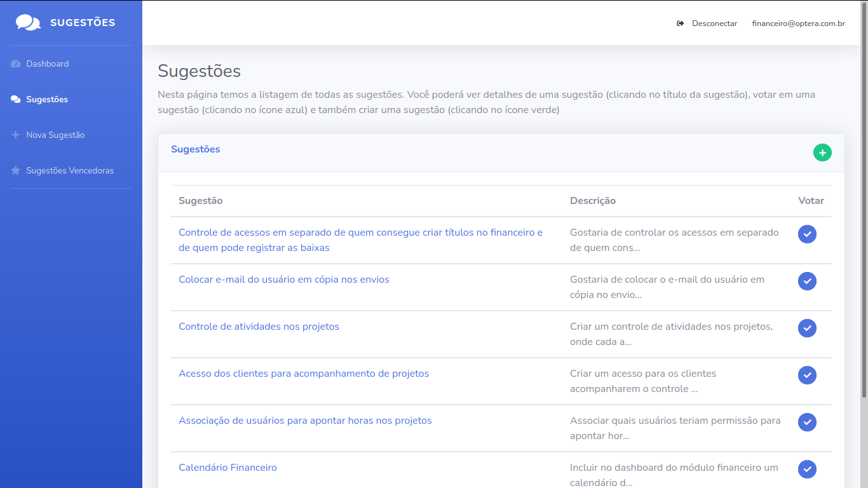The height and width of the screenshot is (488, 868).
Task: Click the Desconectar text link
Action: 714,24
